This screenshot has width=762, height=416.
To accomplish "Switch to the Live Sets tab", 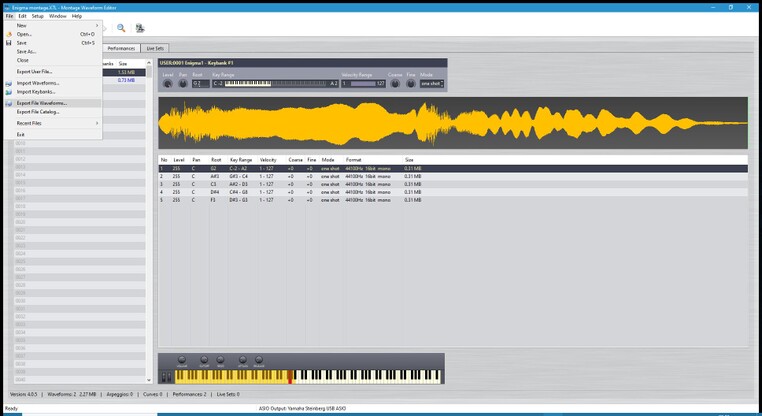I will pos(155,48).
